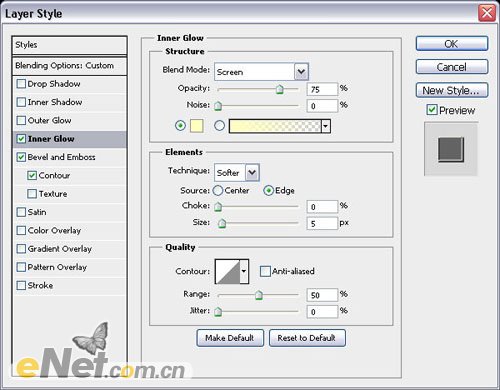The width and height of the screenshot is (500, 390).
Task: Open the gradient glow color bar
Action: [x=275, y=126]
